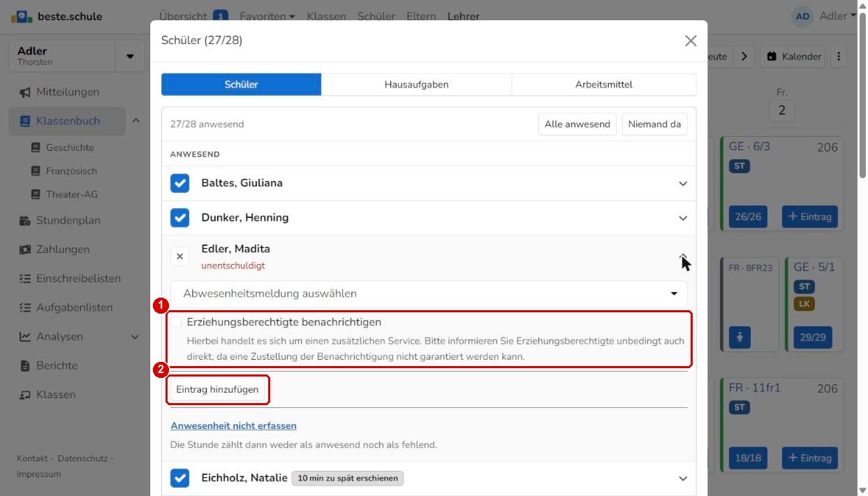Click the Zahlungen money icon
Image resolution: width=868 pixels, height=496 pixels.
pyautogui.click(x=25, y=249)
